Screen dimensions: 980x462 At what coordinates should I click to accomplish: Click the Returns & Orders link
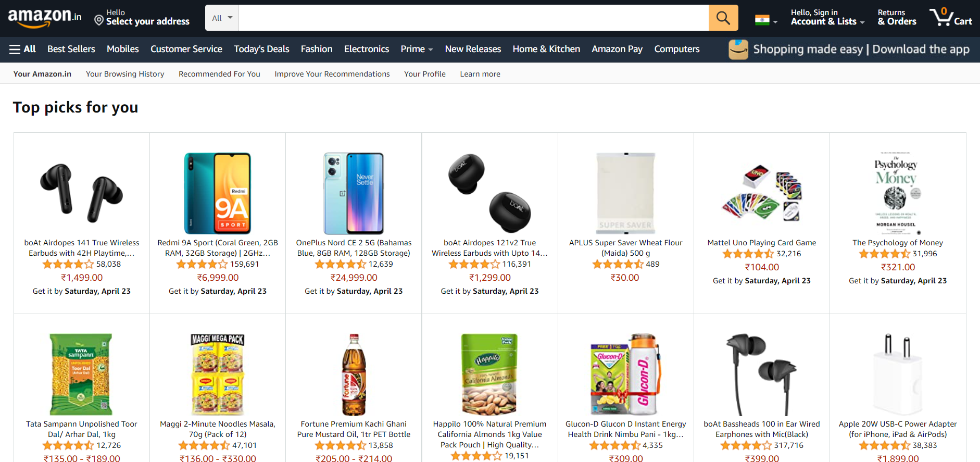coord(896,17)
